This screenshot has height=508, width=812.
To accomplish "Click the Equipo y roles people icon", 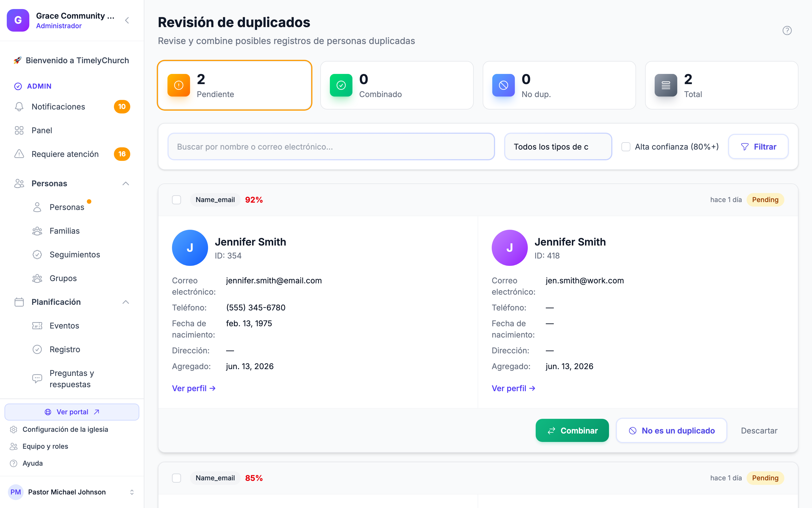I will pos(14,446).
